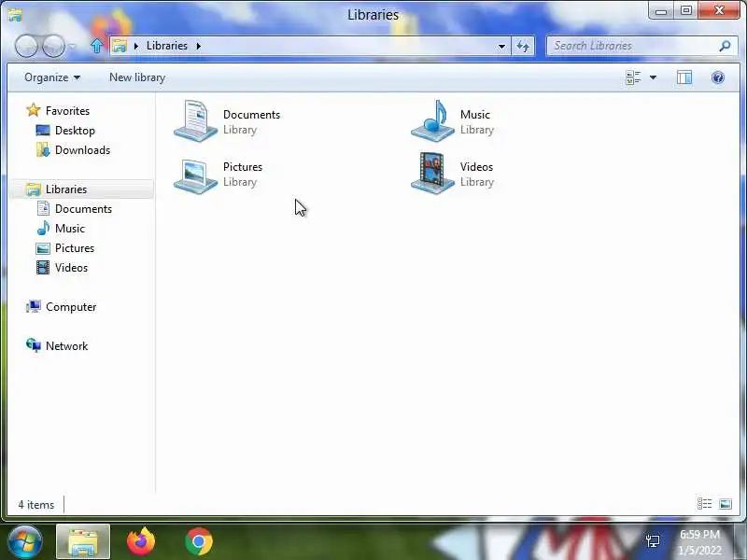Select Videos label under Libraries tree
Image resolution: width=747 pixels, height=560 pixels.
pos(71,268)
